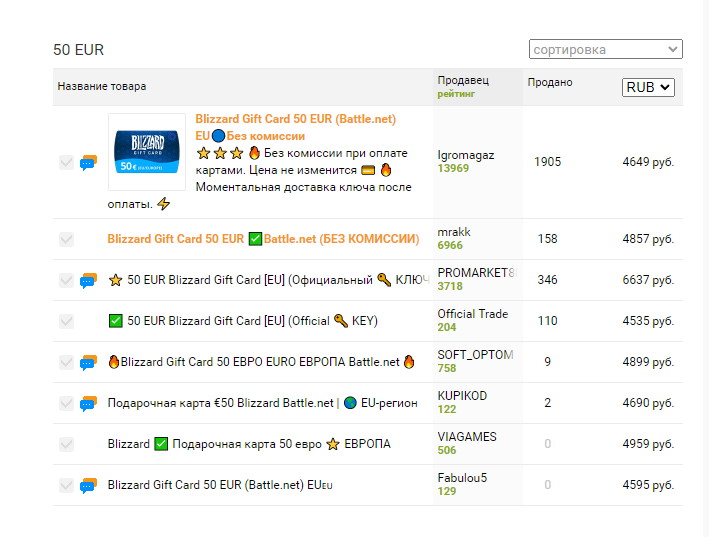Click the 'рейтинг' sort label

[x=456, y=94]
